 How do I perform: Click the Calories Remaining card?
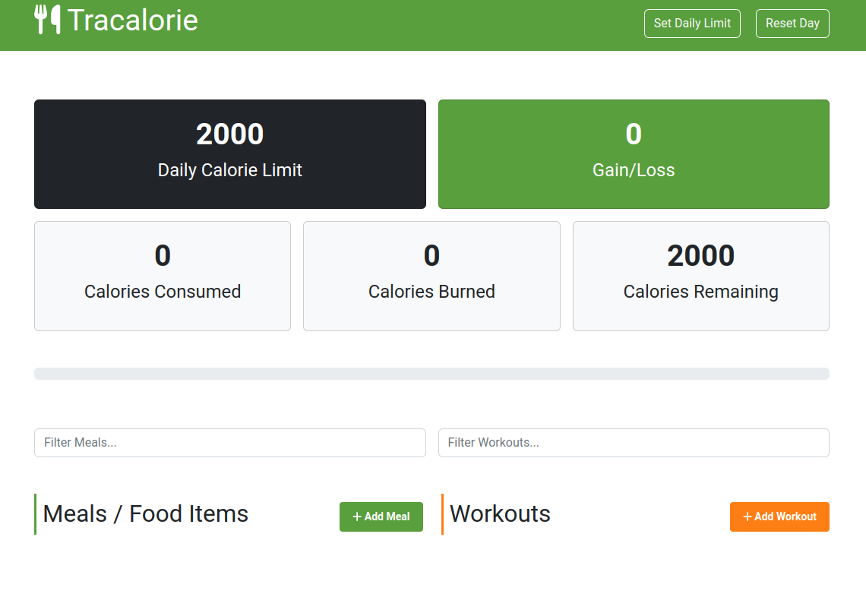point(701,276)
